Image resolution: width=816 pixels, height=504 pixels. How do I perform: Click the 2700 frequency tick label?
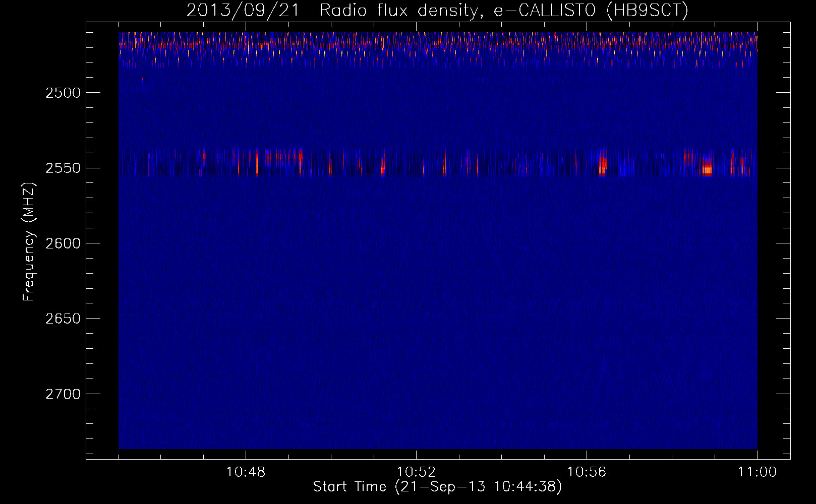pos(63,394)
